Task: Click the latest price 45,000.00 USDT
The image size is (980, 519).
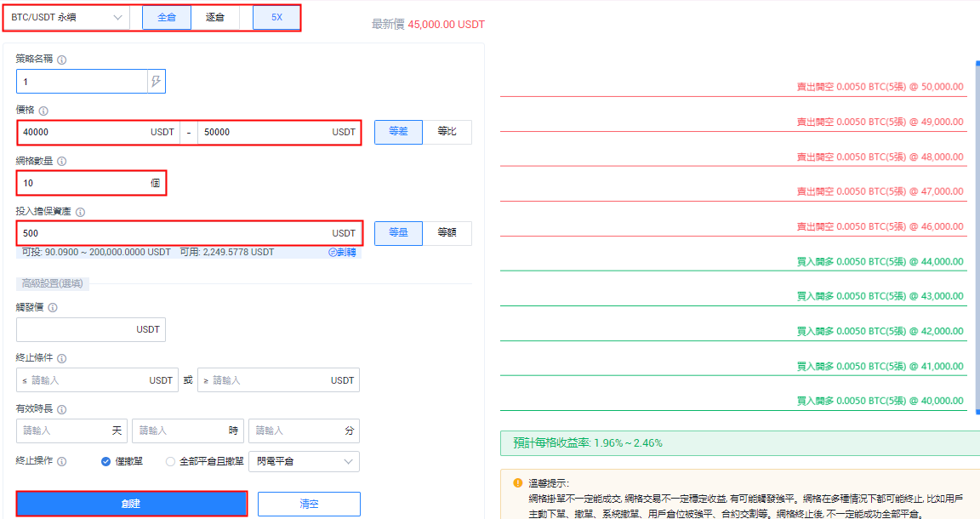Action: [x=447, y=25]
